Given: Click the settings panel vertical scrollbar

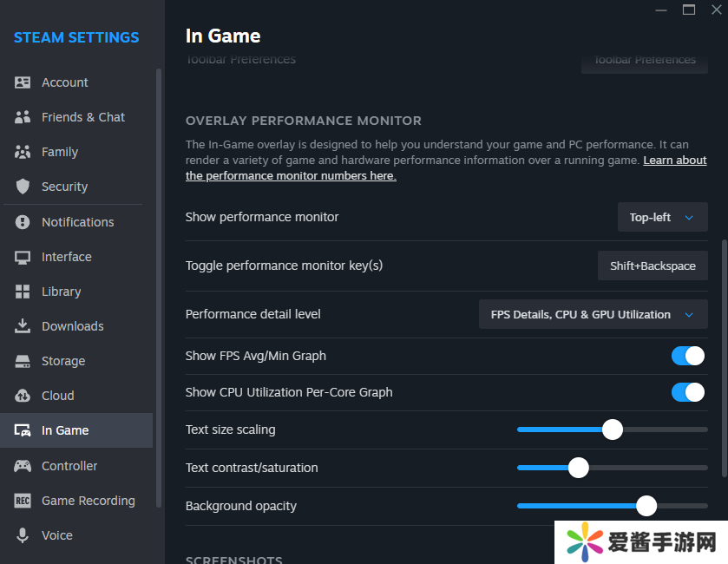Looking at the screenshot, I should click(x=725, y=356).
